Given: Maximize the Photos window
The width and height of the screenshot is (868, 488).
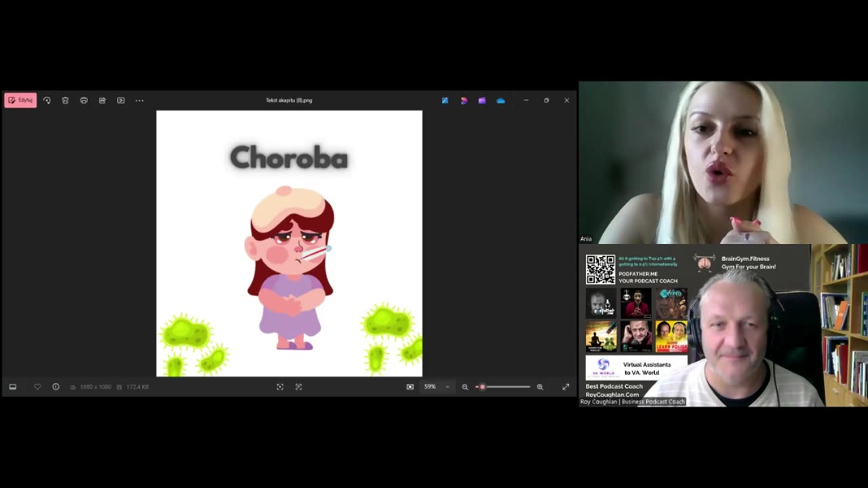Looking at the screenshot, I should point(546,100).
